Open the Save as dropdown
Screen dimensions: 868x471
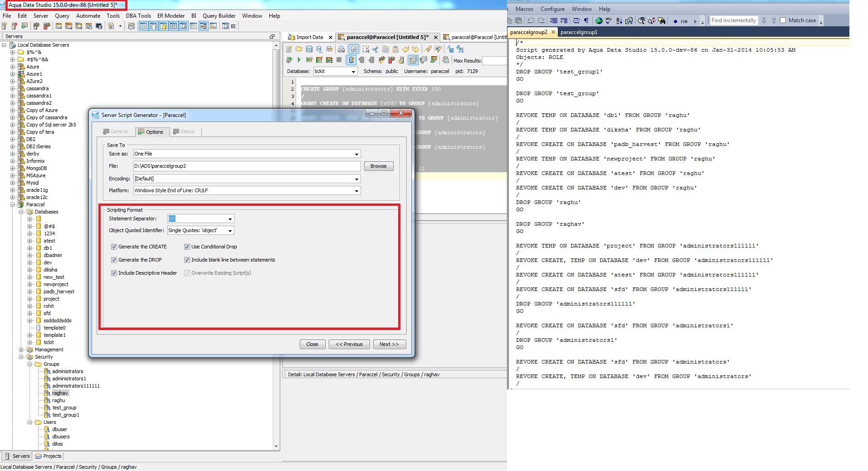click(x=356, y=154)
